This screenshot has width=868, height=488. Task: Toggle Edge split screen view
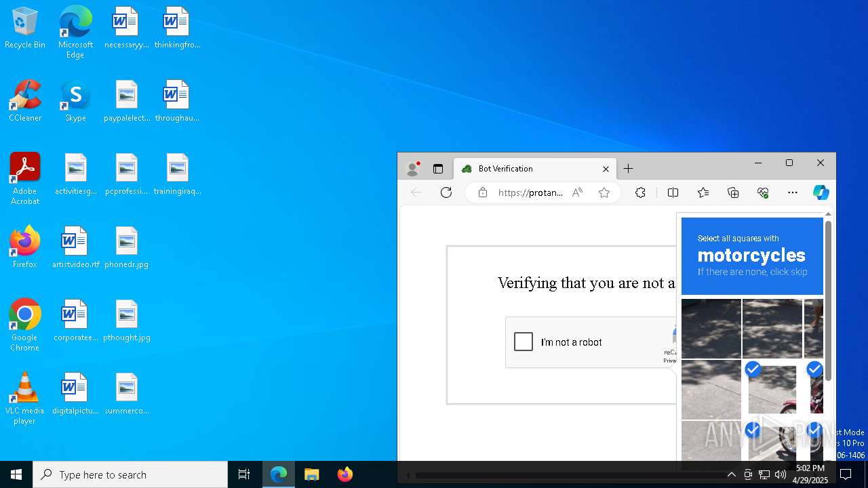coord(673,192)
